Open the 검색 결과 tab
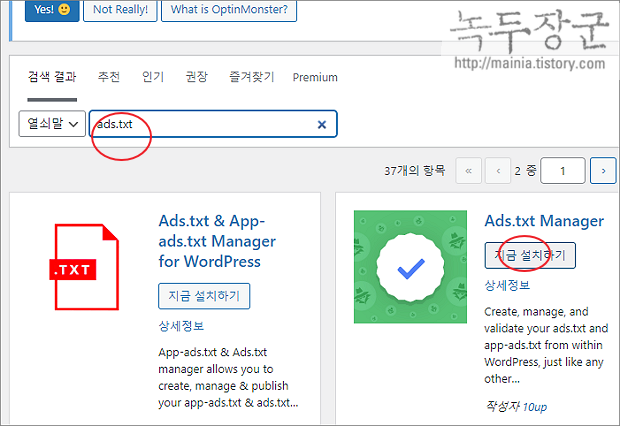The width and height of the screenshot is (620, 426). [x=52, y=77]
